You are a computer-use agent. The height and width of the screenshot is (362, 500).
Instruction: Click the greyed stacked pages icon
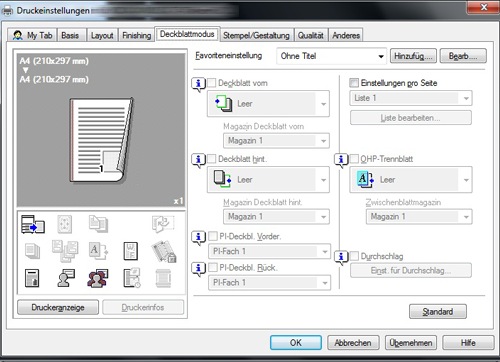point(32,251)
